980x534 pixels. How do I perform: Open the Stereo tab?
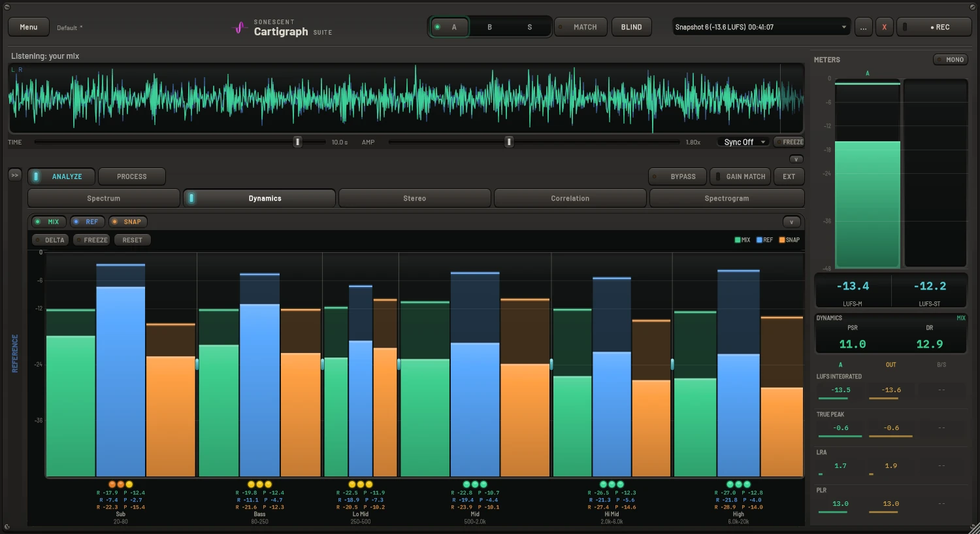coord(414,198)
